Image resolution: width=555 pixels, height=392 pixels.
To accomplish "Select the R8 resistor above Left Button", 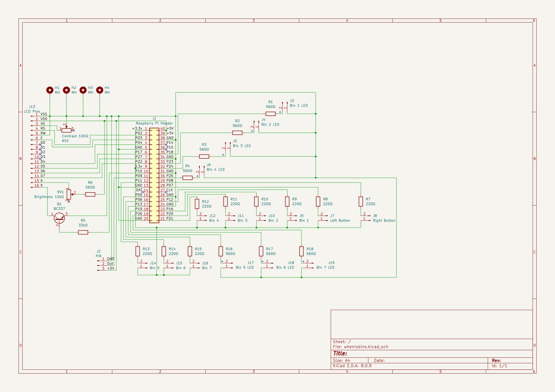I will [x=318, y=202].
